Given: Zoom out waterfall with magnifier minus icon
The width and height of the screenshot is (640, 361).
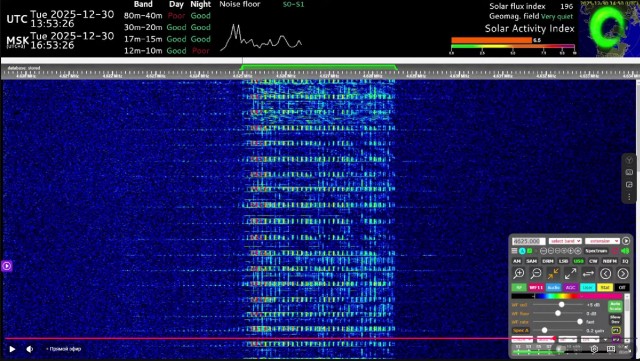Looking at the screenshot, I should pos(536,274).
